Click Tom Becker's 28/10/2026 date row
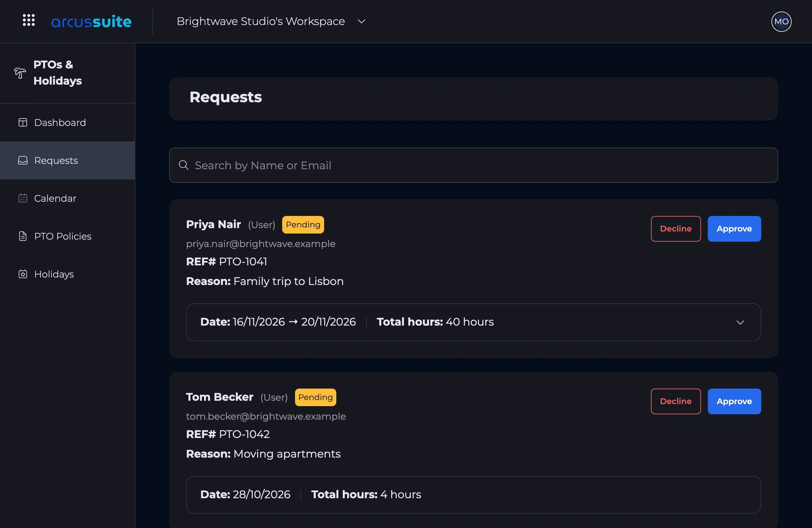 click(474, 495)
